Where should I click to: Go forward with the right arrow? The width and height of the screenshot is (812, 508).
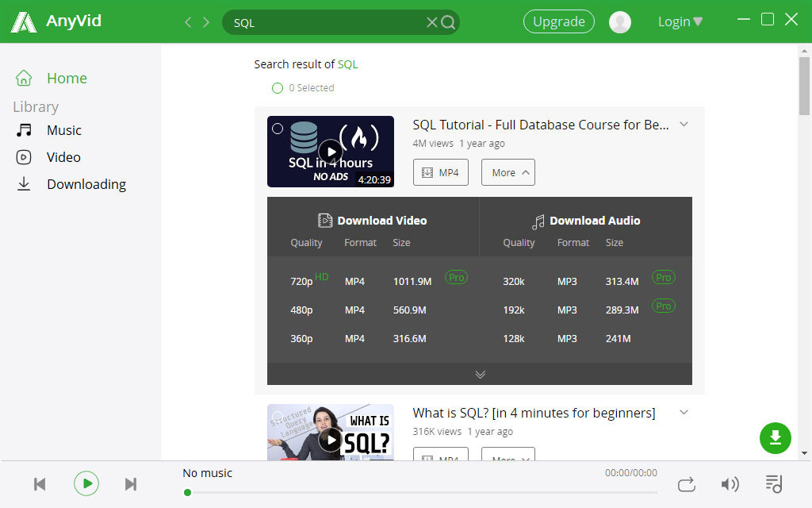pyautogui.click(x=206, y=22)
